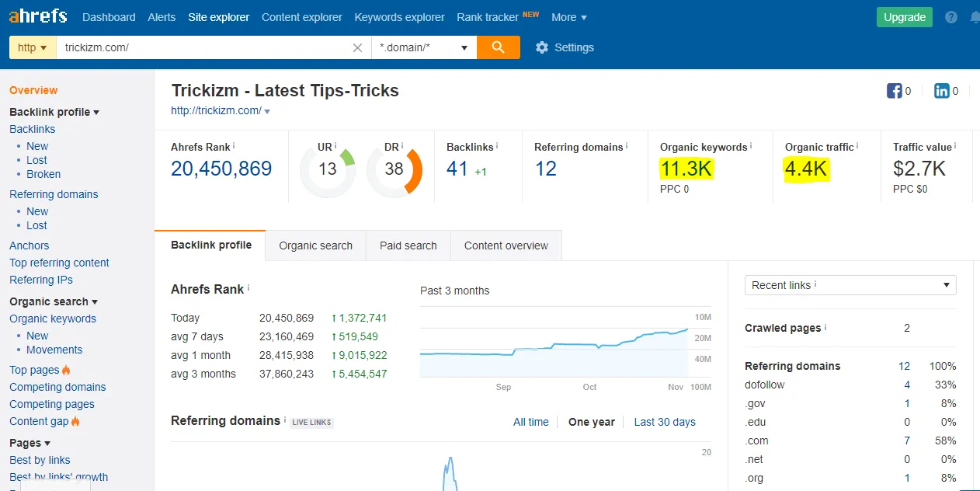Open Site explorer in top navigation

coord(219,17)
